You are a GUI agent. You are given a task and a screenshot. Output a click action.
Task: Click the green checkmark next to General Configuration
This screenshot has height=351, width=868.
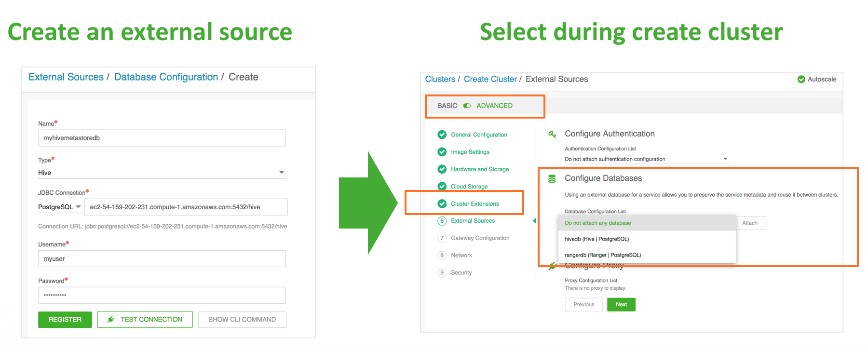[442, 135]
